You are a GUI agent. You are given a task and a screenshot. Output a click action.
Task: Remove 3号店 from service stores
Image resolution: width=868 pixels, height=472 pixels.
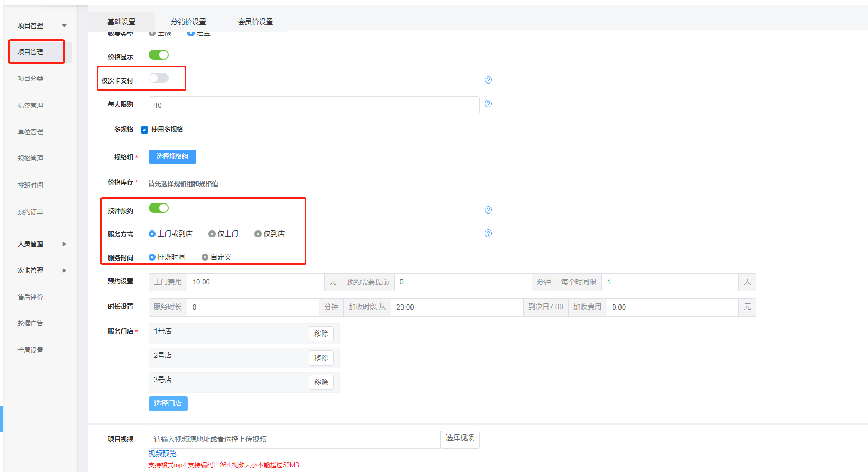(321, 382)
